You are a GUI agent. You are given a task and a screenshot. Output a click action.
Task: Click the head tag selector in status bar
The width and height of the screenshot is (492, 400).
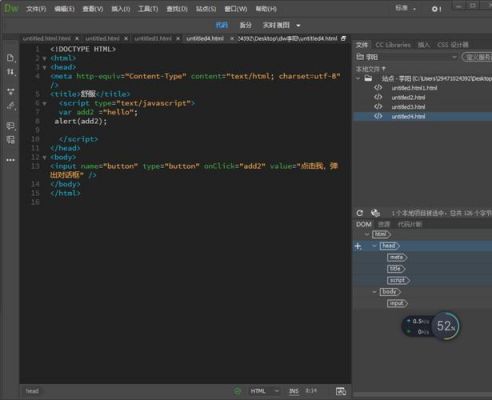pos(32,391)
